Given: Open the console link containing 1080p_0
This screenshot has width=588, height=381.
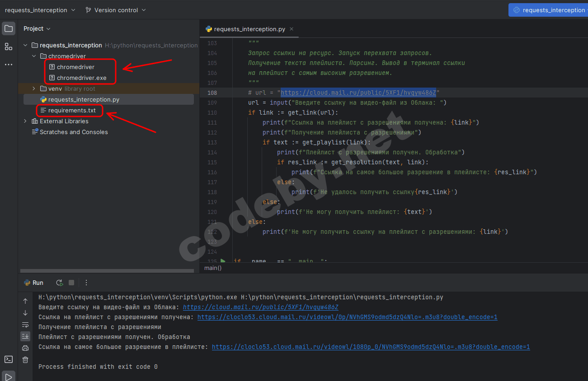Looking at the screenshot, I should 371,347.
